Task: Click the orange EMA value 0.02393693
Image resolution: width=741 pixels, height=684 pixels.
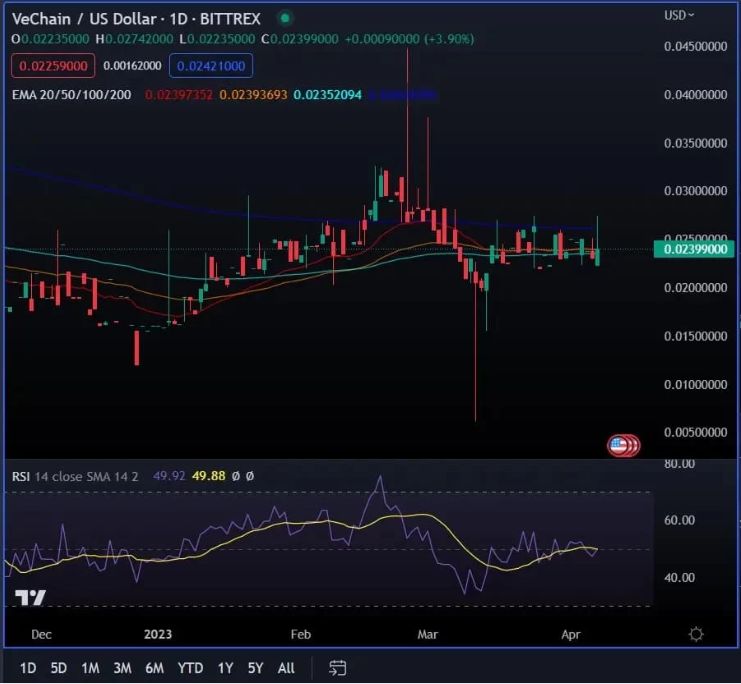Action: [253, 95]
